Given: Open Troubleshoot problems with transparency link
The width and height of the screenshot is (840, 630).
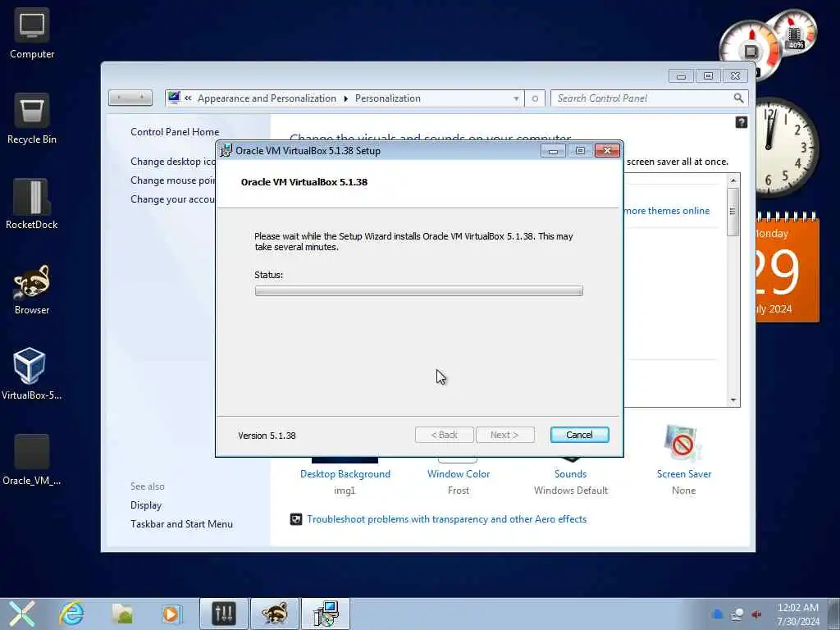Looking at the screenshot, I should [x=447, y=519].
